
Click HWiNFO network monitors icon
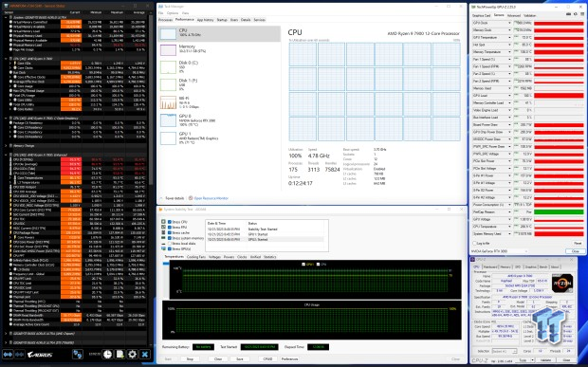pyautogui.click(x=78, y=355)
